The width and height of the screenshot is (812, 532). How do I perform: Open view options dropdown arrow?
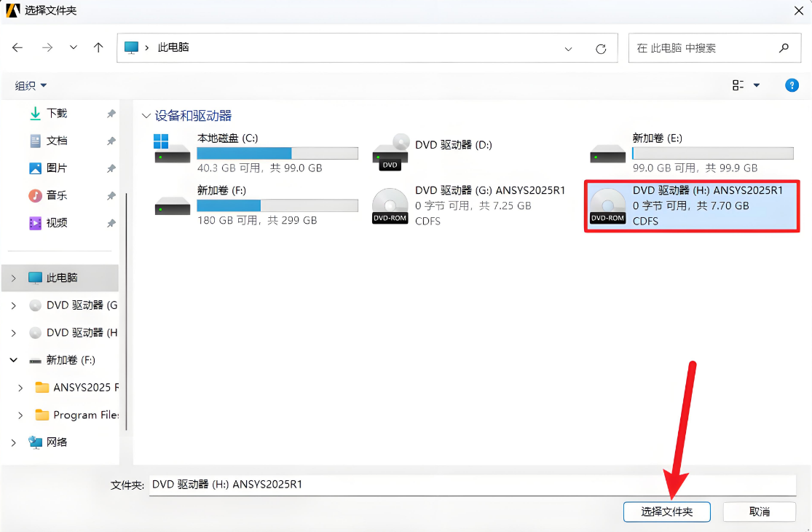pos(757,85)
